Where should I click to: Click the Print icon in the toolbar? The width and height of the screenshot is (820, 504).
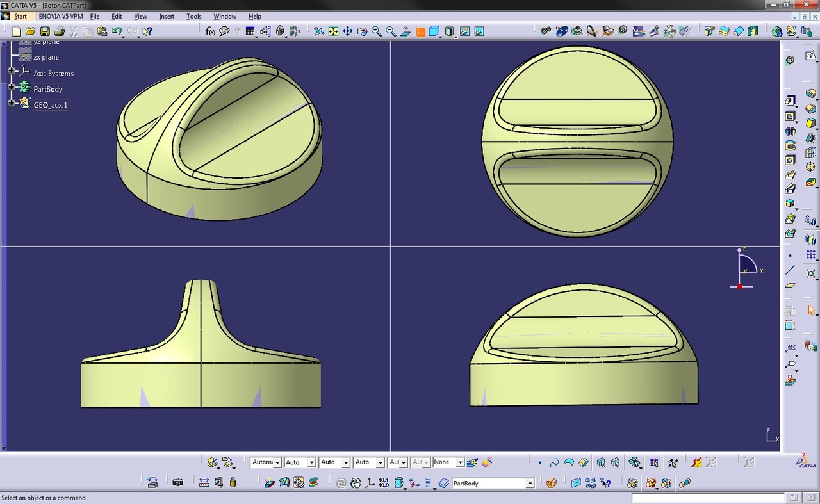point(59,31)
